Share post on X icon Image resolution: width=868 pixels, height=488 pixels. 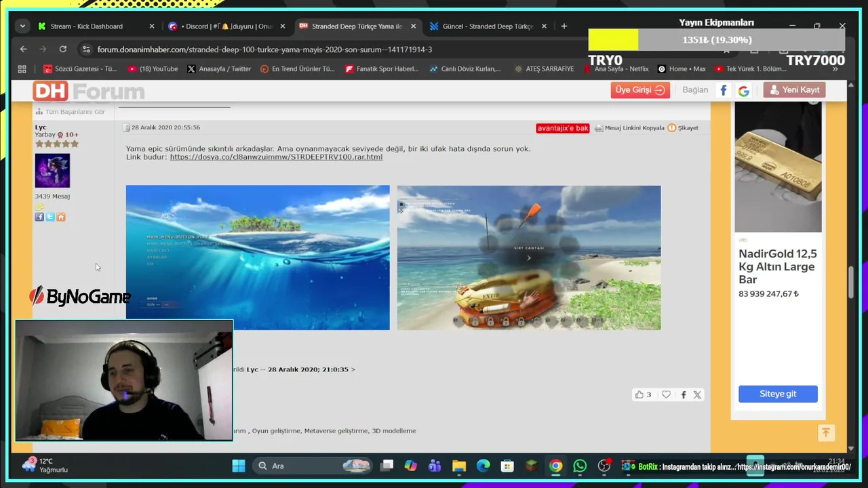click(x=697, y=394)
